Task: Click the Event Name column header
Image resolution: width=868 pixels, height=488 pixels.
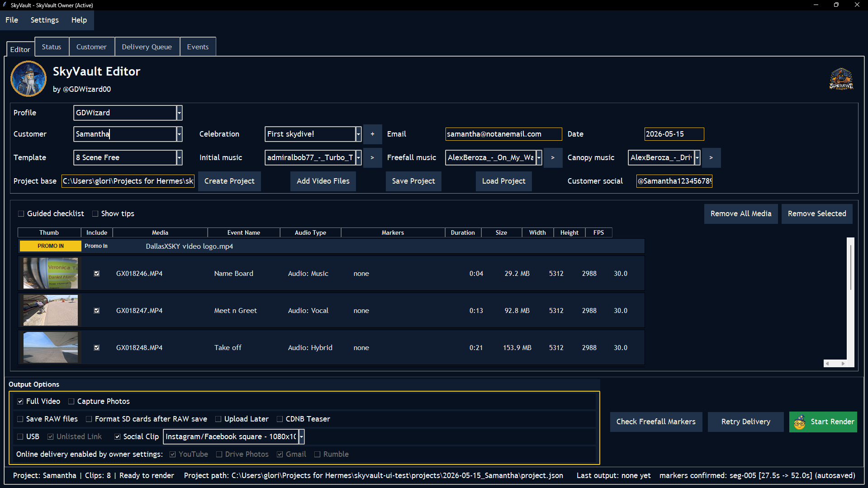Action: point(244,232)
